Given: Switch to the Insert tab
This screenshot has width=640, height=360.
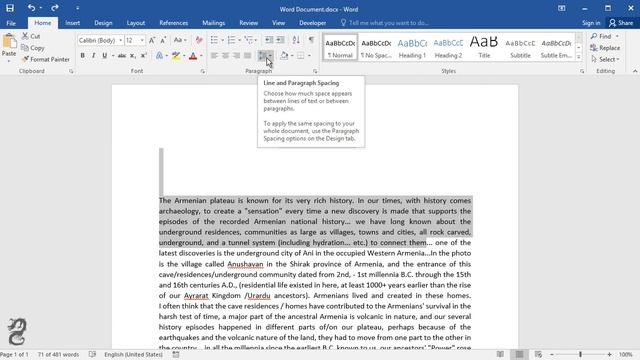Looking at the screenshot, I should point(72,23).
